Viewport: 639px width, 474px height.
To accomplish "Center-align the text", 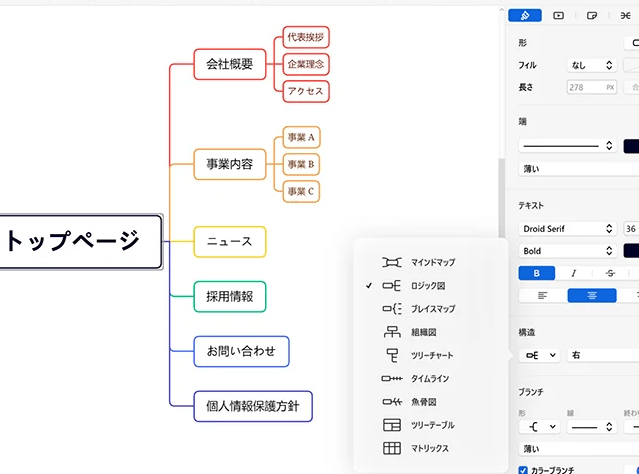I will [x=592, y=295].
